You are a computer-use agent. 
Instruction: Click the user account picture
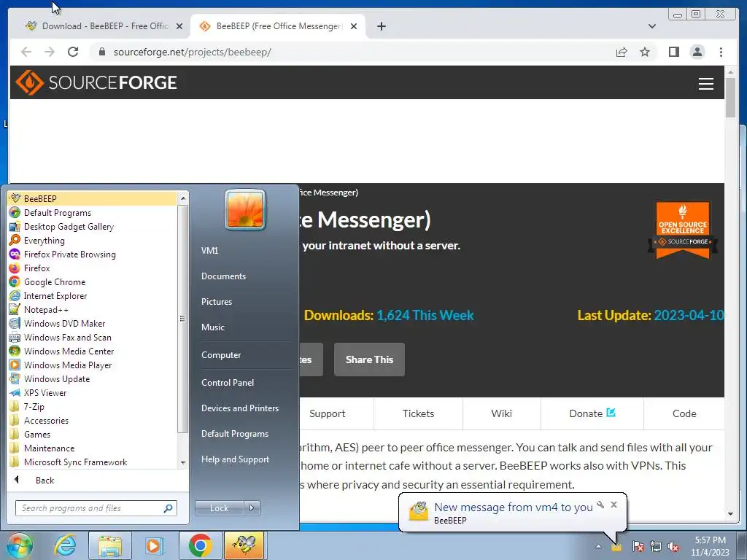pos(245,209)
